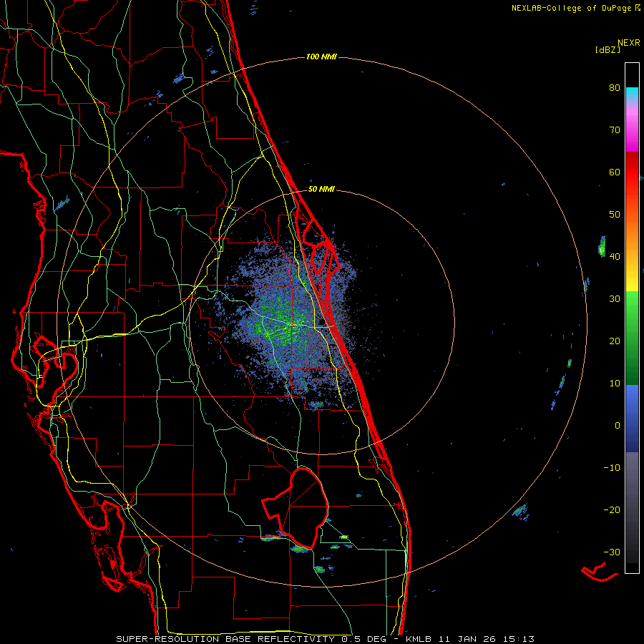Click the -30 value on the dBZ scale
The height and width of the screenshot is (644, 644).
coord(612,552)
